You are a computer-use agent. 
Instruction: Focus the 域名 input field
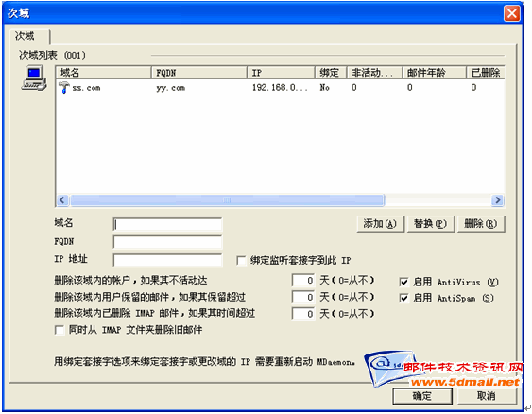point(167,225)
